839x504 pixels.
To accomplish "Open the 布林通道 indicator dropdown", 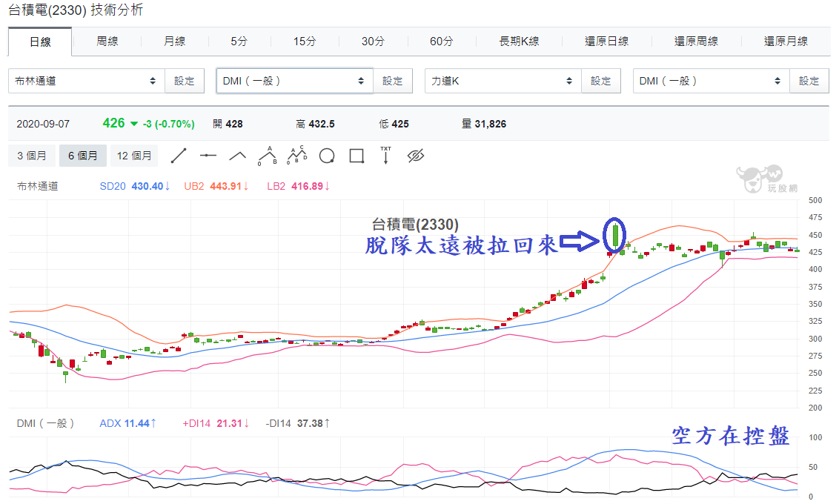I will 87,81.
